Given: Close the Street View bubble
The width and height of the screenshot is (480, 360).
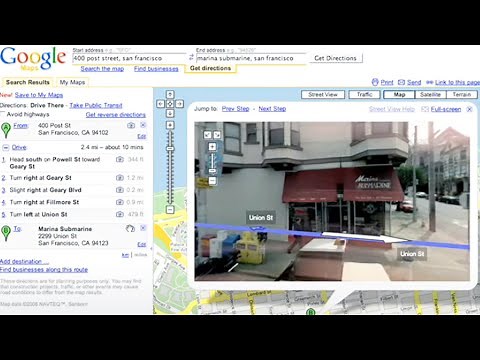Looking at the screenshot, I should 469,109.
